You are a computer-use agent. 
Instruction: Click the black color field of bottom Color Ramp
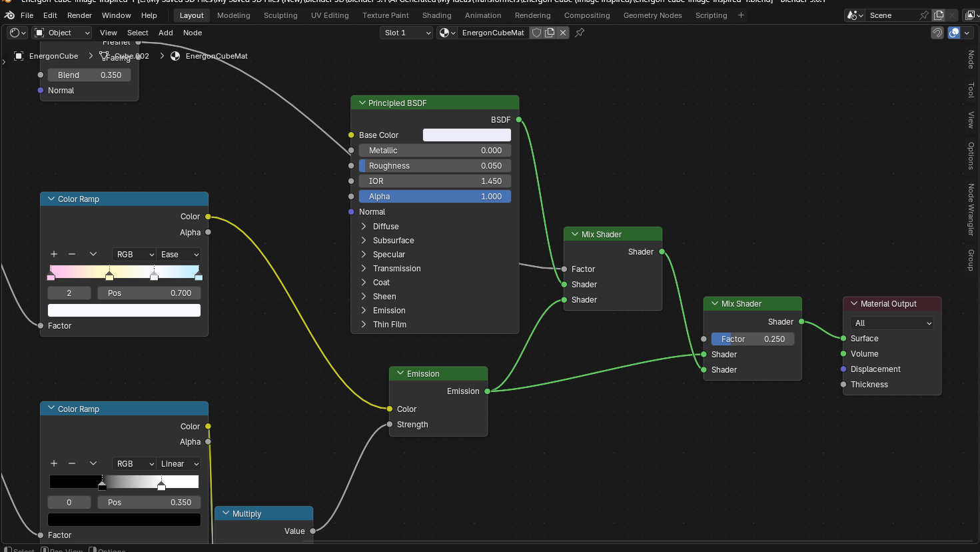pyautogui.click(x=124, y=519)
